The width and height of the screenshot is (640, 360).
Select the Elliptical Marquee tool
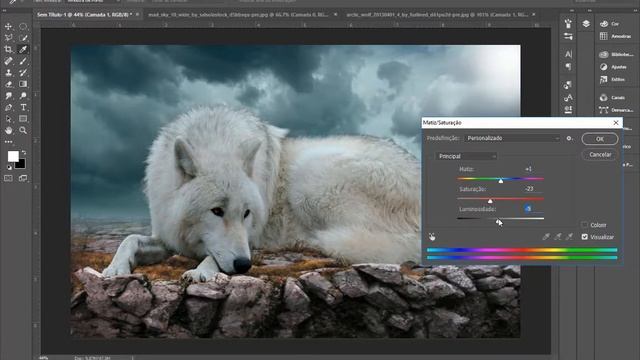point(23,27)
